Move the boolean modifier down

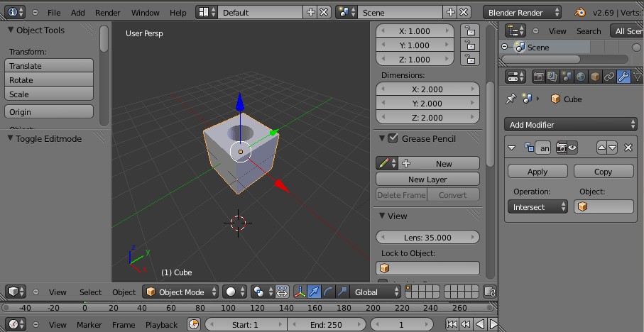[x=612, y=148]
